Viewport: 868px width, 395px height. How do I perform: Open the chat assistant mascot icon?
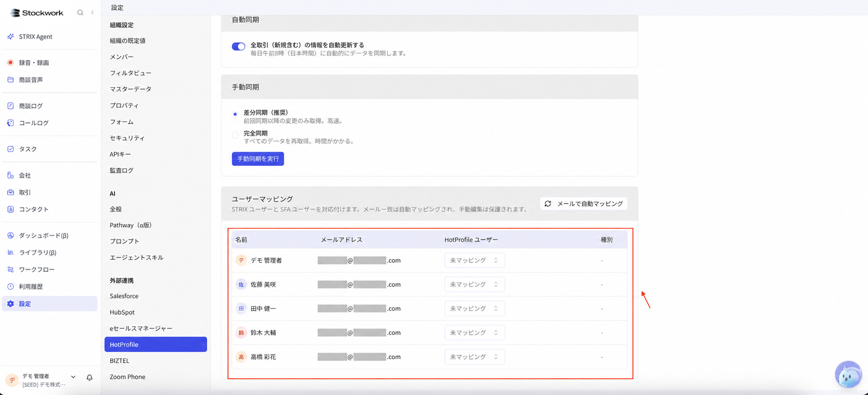coord(848,374)
